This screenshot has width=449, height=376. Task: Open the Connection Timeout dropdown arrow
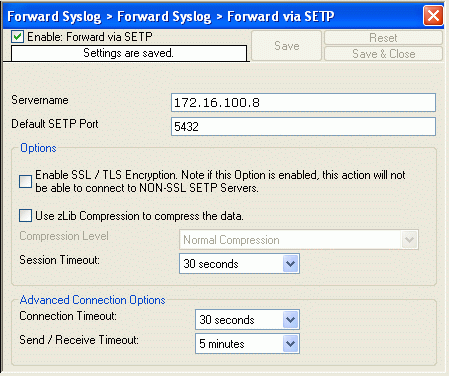coord(290,320)
